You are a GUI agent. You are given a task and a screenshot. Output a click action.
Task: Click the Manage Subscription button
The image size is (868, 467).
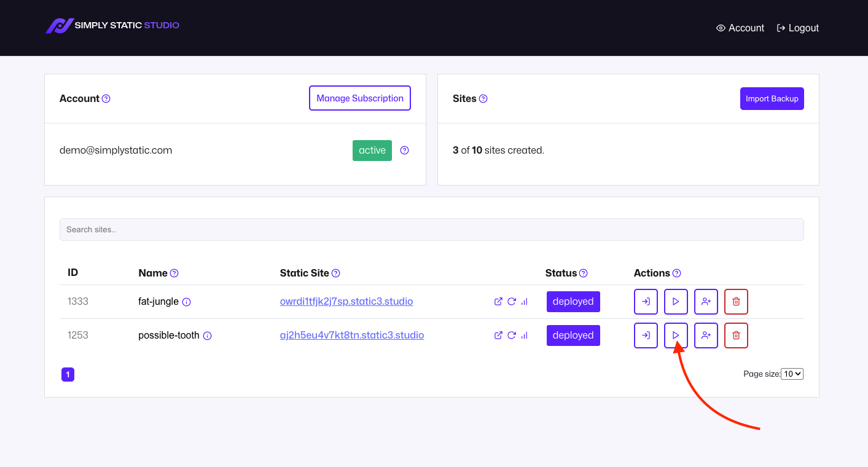(360, 98)
